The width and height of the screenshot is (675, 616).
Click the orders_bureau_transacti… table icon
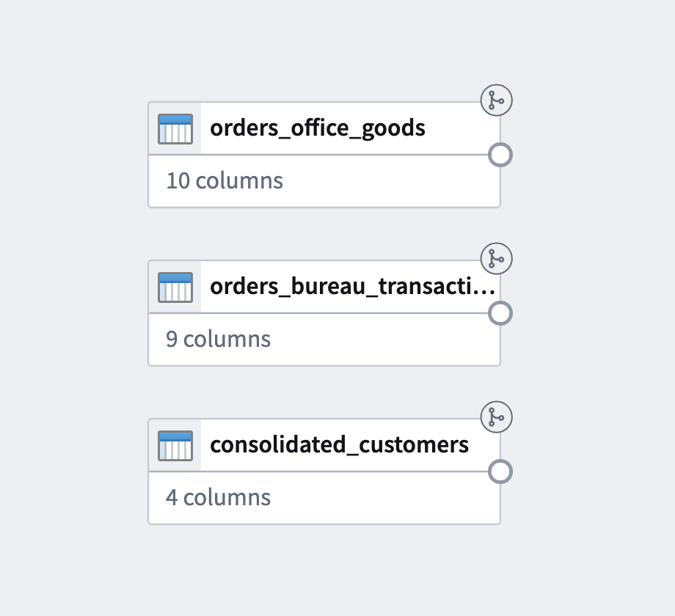pyautogui.click(x=175, y=287)
